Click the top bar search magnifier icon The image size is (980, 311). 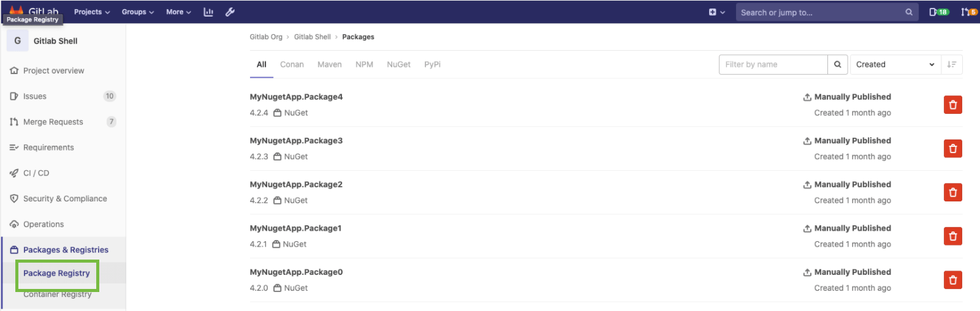point(909,12)
